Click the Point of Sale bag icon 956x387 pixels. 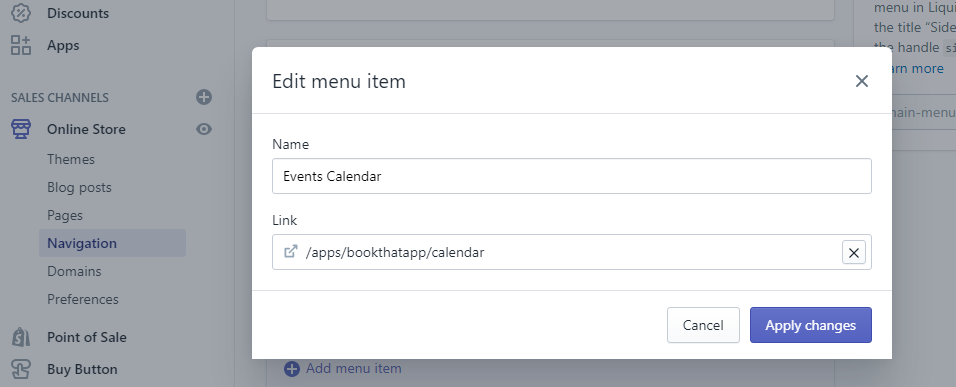(21, 337)
